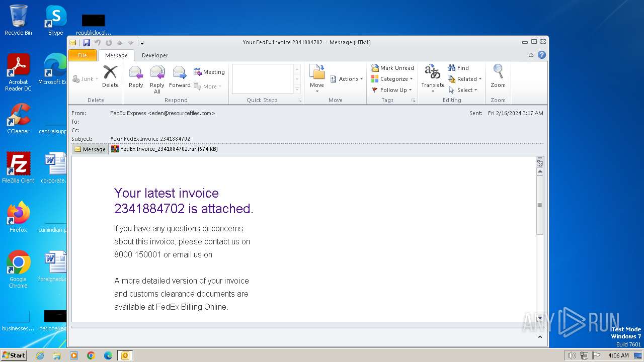Launch CCleaner from the desktop
The height and width of the screenshot is (362, 644).
[18, 119]
